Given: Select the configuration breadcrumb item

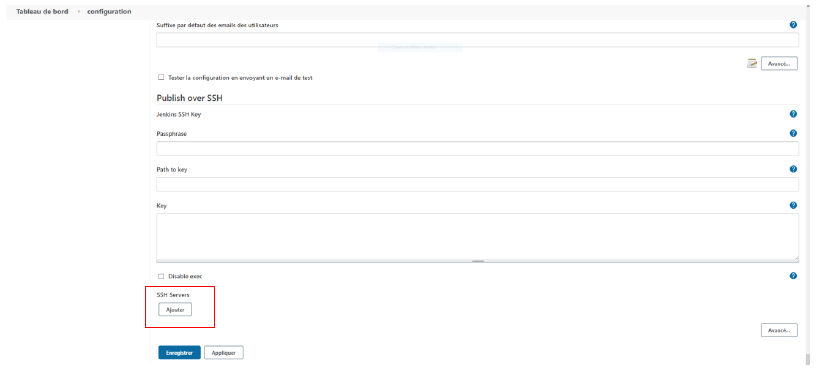Looking at the screenshot, I should coord(109,11).
